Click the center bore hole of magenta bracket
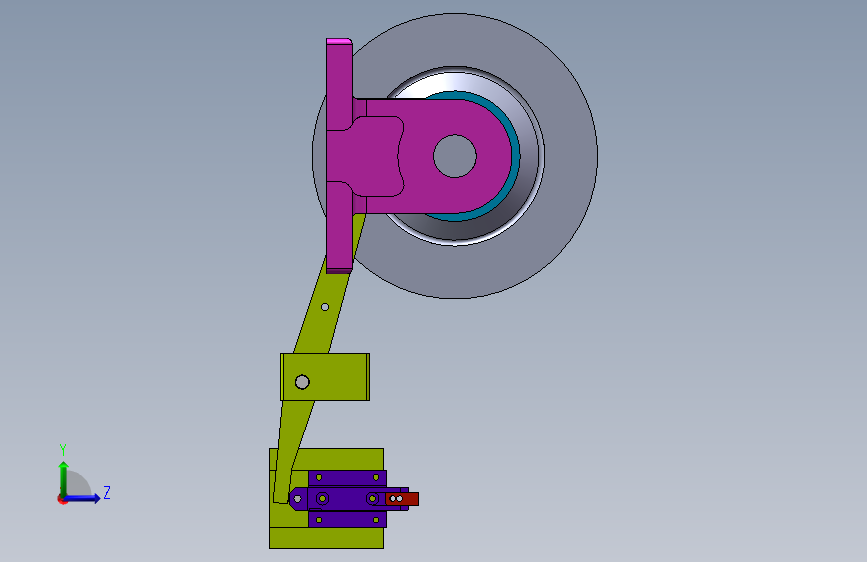Screen dimensions: 867x562 coord(455,156)
